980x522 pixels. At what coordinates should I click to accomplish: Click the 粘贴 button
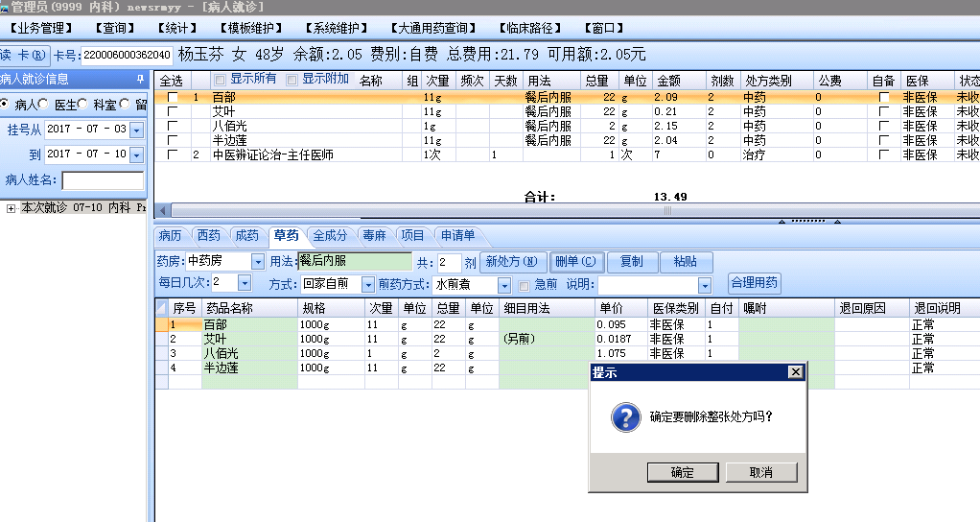coord(686,262)
